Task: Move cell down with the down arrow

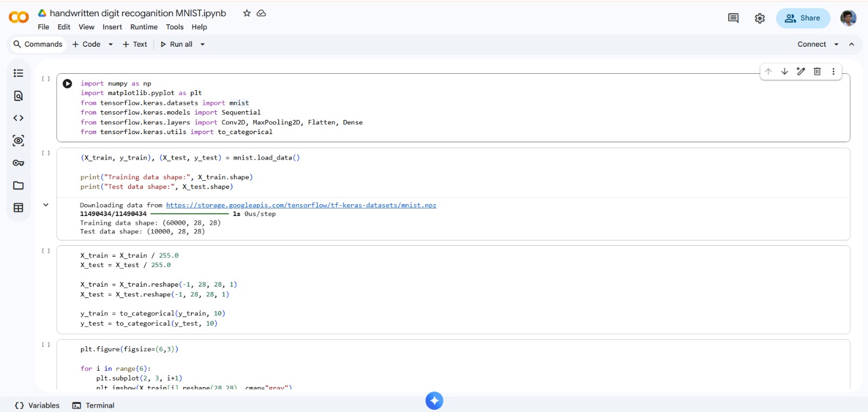Action: pyautogui.click(x=784, y=72)
